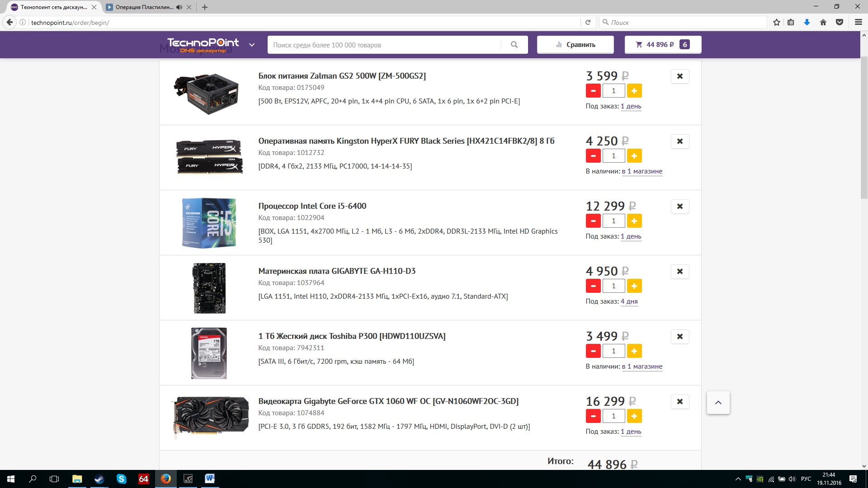
Task: Click Zalman power supply thumbnail image
Action: pos(207,93)
